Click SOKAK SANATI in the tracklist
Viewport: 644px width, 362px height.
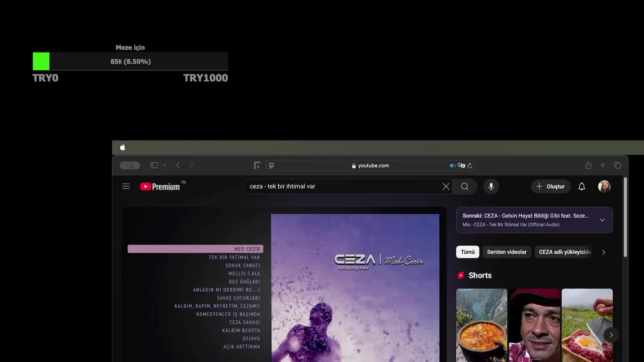point(243,265)
